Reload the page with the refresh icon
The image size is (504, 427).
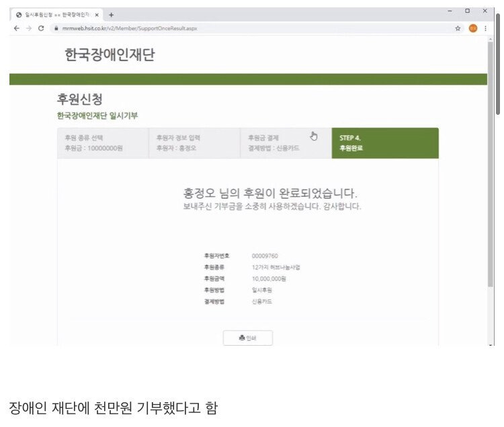(41, 28)
